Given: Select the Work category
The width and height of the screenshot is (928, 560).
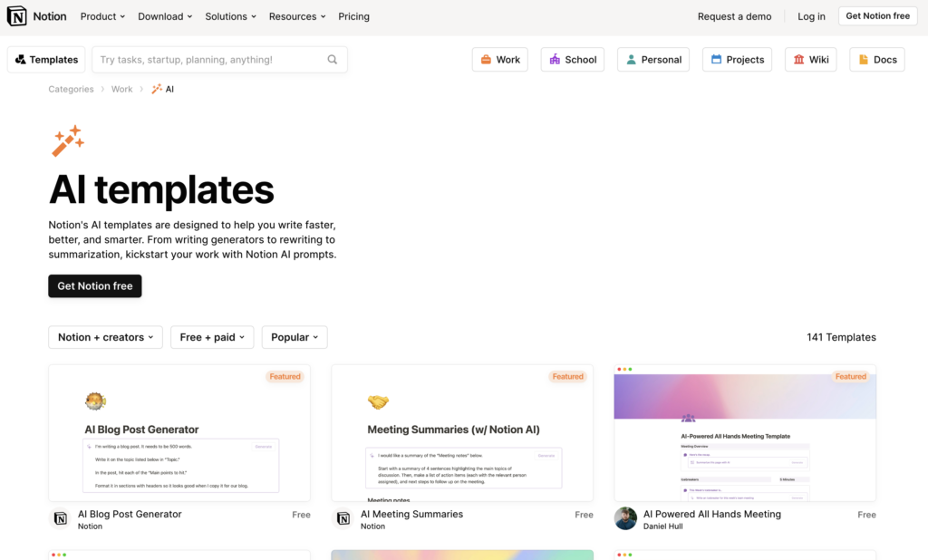Looking at the screenshot, I should click(500, 59).
